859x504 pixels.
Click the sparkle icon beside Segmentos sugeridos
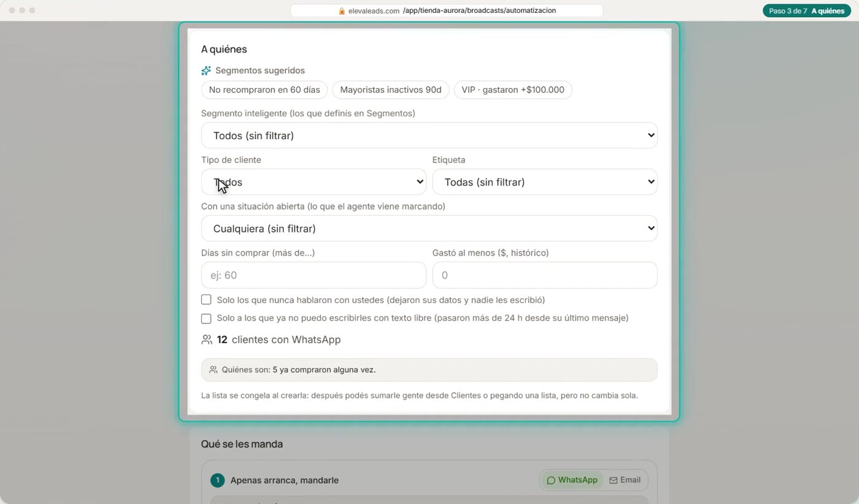point(206,71)
